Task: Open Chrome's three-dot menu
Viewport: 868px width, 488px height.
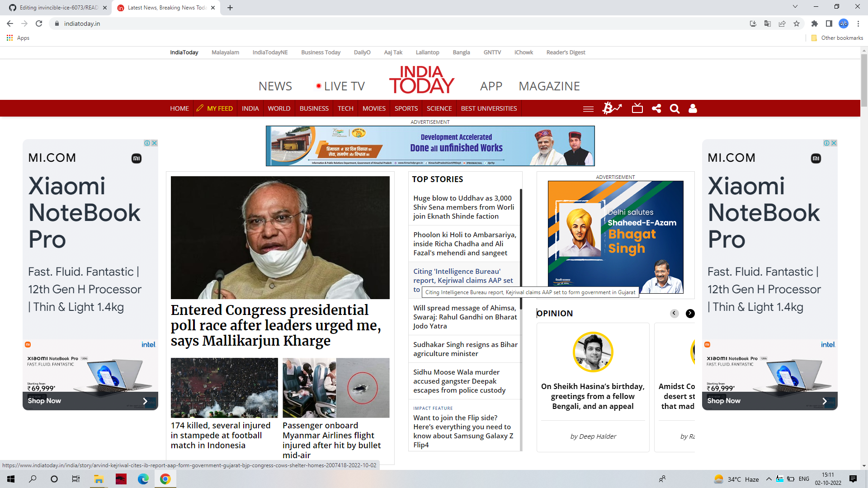Action: (859, 23)
